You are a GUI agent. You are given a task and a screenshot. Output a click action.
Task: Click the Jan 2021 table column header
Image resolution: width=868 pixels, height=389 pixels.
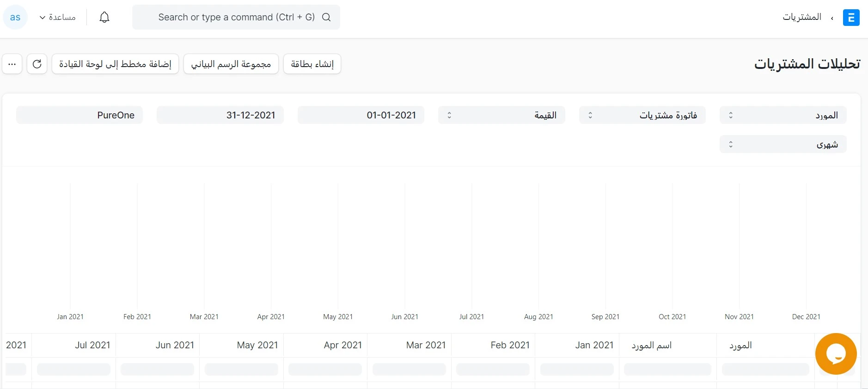coord(577,345)
